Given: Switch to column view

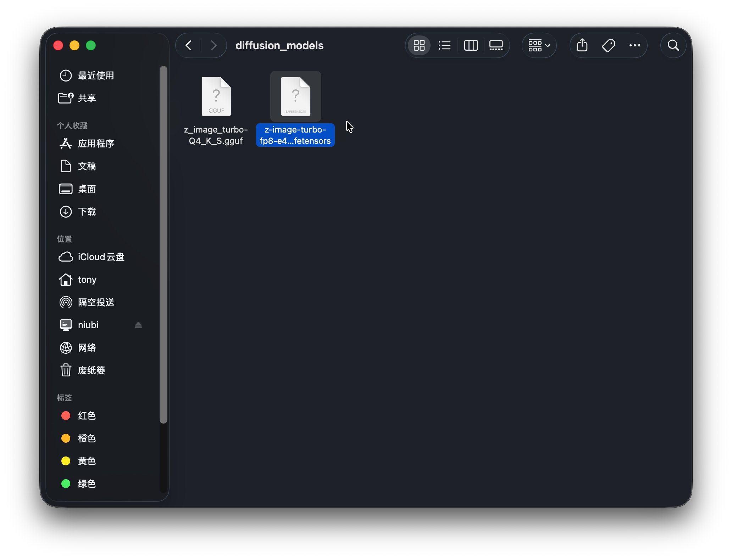Looking at the screenshot, I should click(x=471, y=45).
